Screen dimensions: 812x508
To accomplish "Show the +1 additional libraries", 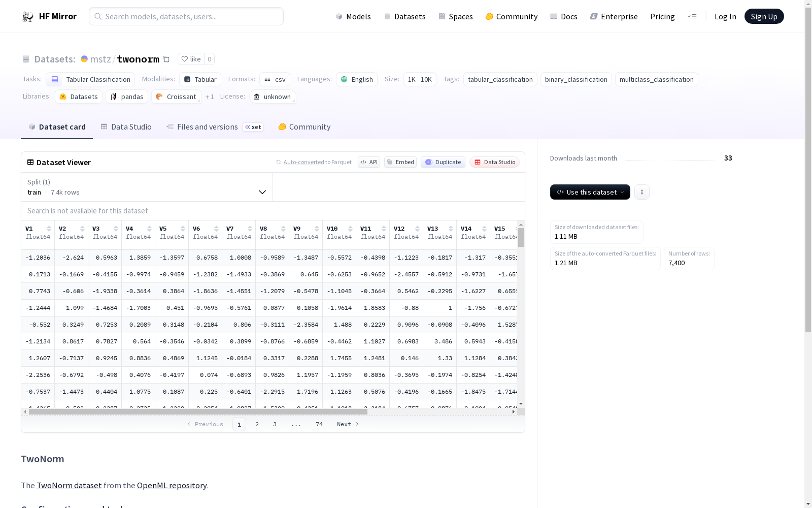I will 210,97.
